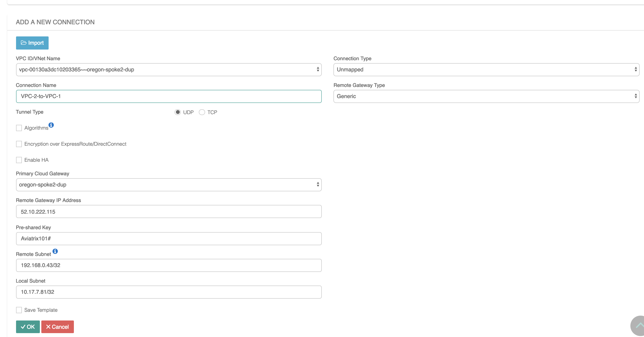Click the "Pre-shared Key" label
Viewport: 644px width, 337px height.
[33, 227]
